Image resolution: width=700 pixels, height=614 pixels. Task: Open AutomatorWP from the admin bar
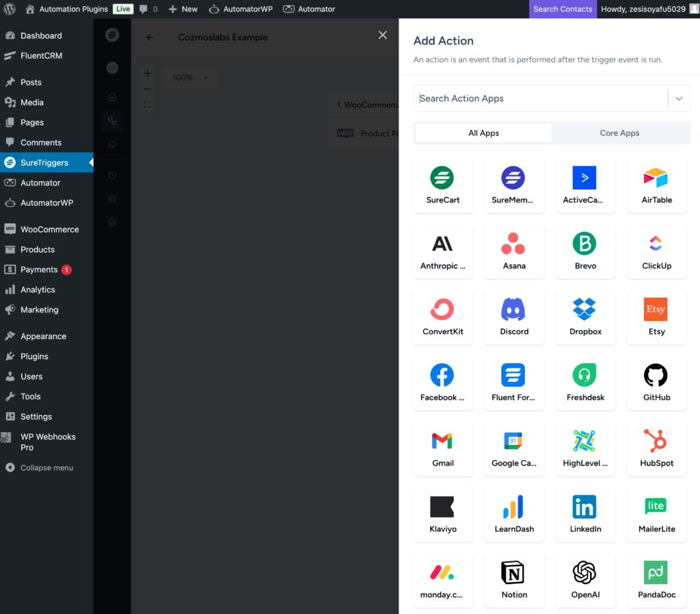click(241, 9)
